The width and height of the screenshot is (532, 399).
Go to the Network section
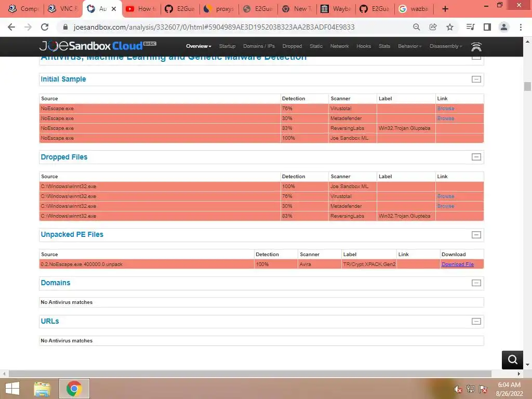click(x=339, y=46)
